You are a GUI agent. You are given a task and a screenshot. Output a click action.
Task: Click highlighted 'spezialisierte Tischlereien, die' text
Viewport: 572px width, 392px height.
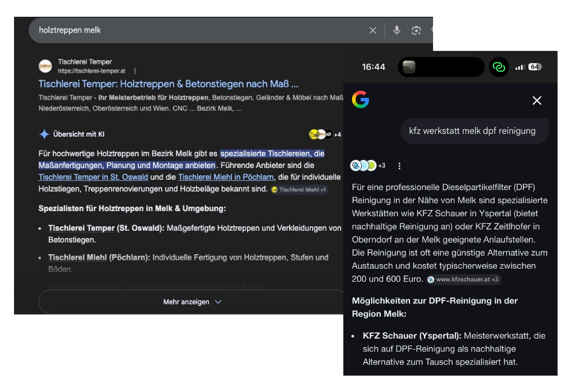272,153
